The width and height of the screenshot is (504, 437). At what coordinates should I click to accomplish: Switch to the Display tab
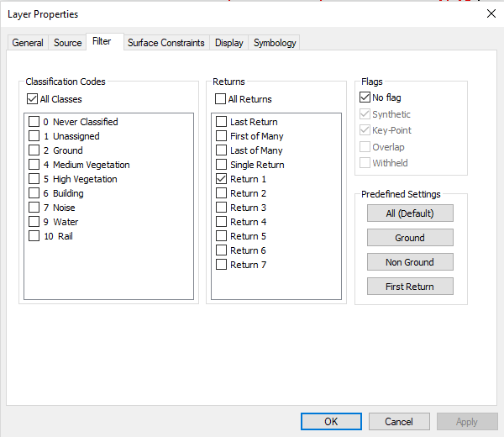(x=228, y=43)
